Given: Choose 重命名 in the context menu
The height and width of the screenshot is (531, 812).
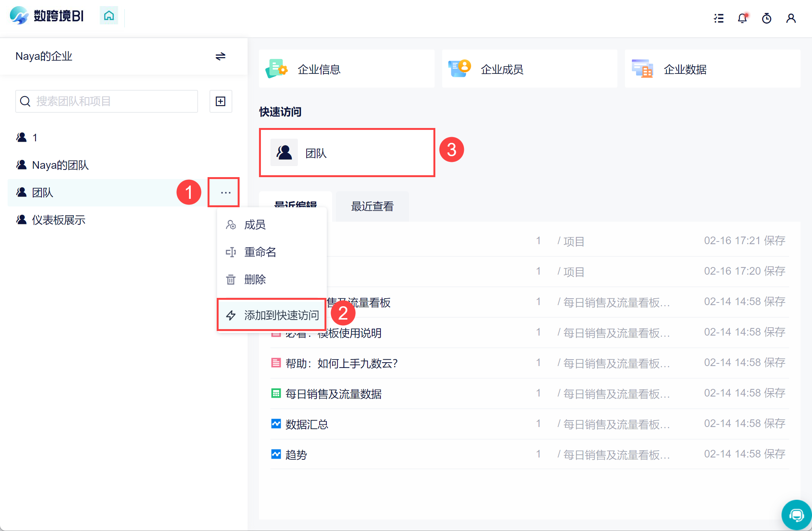Looking at the screenshot, I should point(260,252).
